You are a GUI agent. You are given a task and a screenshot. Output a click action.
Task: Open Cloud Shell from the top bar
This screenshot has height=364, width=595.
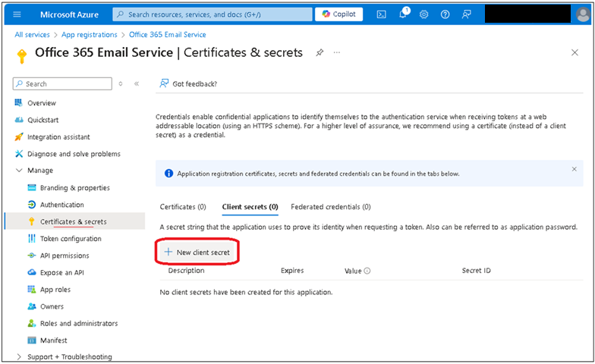pyautogui.click(x=381, y=14)
